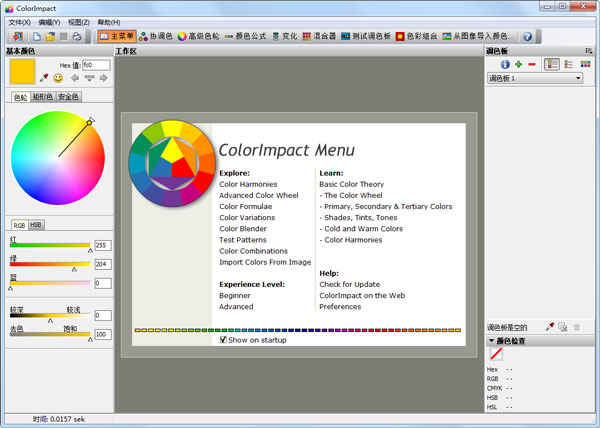Click the grayed copy palette icon
The image size is (600, 428).
[x=563, y=327]
